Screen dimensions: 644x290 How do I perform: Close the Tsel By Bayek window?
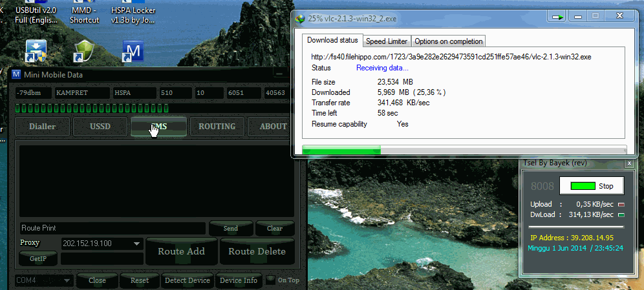(x=628, y=163)
